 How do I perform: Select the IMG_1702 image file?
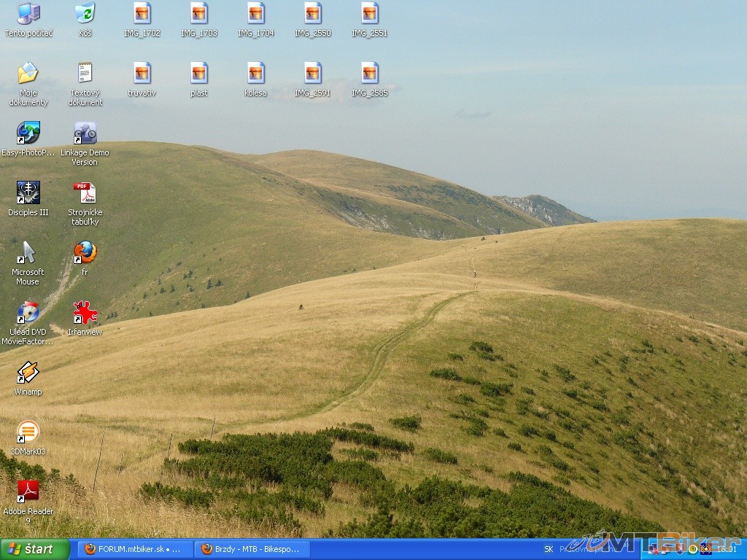coord(142,14)
